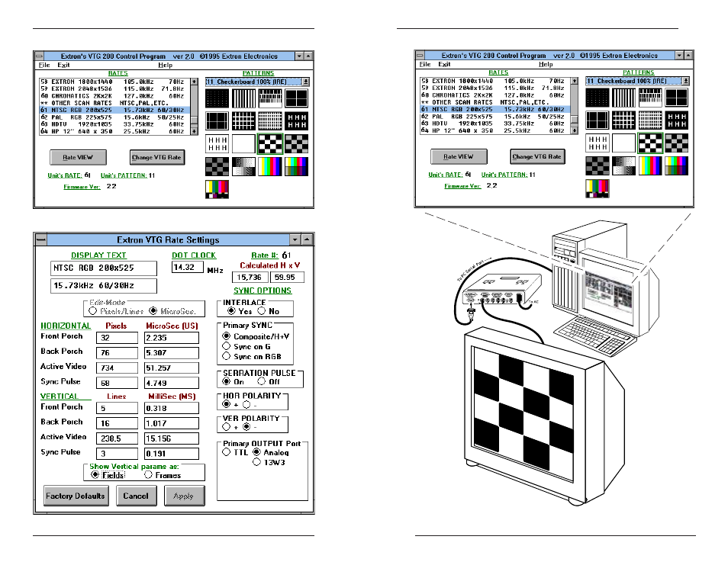Choose the white H on black pattern in right Control Program window
This screenshot has width=728, height=562.
click(676, 120)
